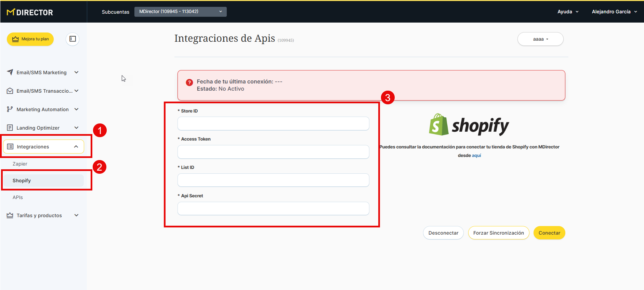Screen dimensions: 644x290
Task: Click the Integraciones list icon
Action: (10, 147)
